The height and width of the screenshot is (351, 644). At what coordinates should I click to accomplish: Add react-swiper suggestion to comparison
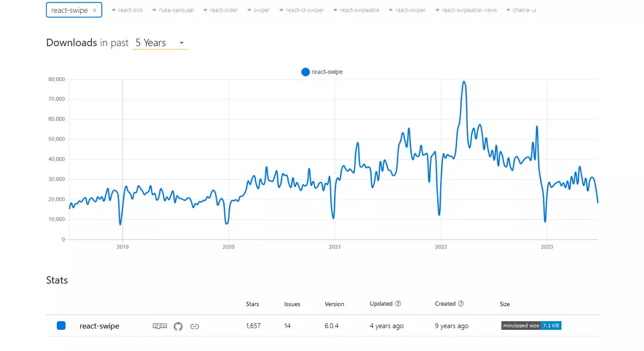pos(407,10)
